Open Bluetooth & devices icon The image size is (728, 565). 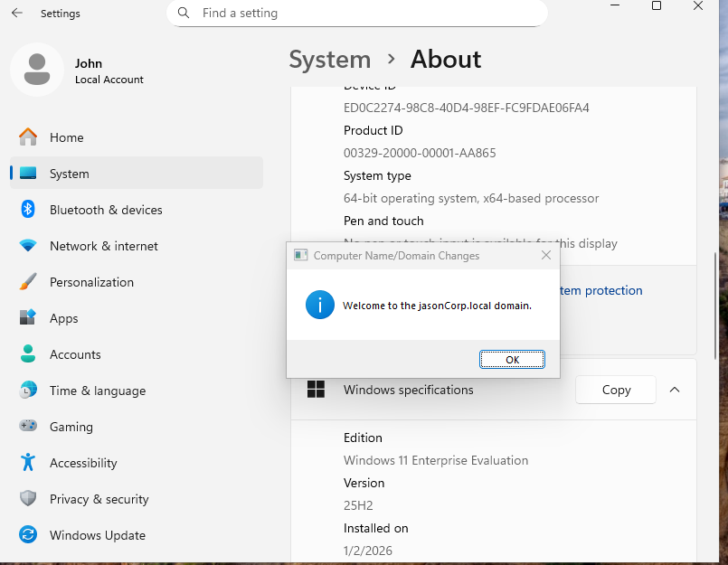click(28, 210)
